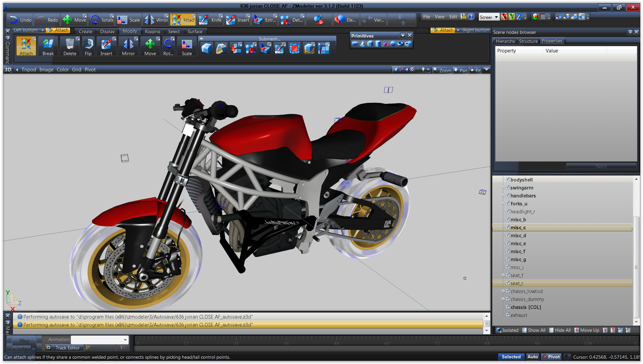Expand the handlebars tree node
The height and width of the screenshot is (364, 643).
pyautogui.click(x=503, y=195)
